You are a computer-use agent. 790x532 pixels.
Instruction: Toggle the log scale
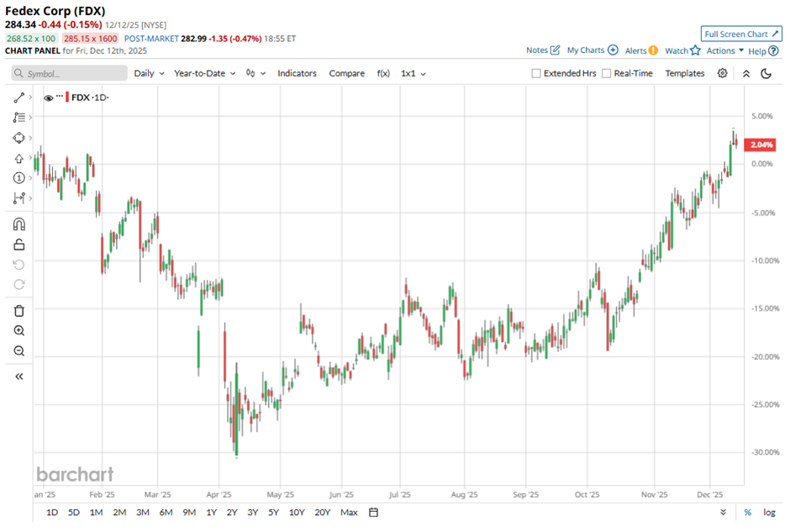pyautogui.click(x=769, y=513)
